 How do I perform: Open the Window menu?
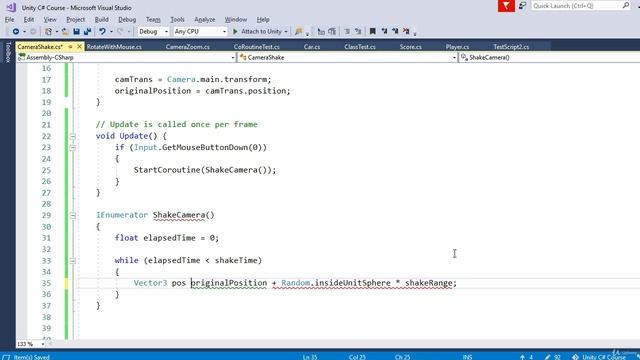236,20
